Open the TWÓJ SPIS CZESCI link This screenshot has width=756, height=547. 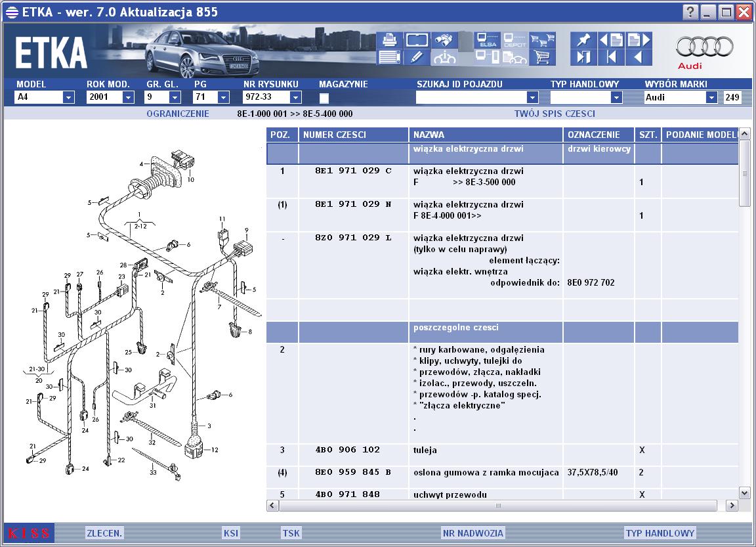(x=555, y=114)
